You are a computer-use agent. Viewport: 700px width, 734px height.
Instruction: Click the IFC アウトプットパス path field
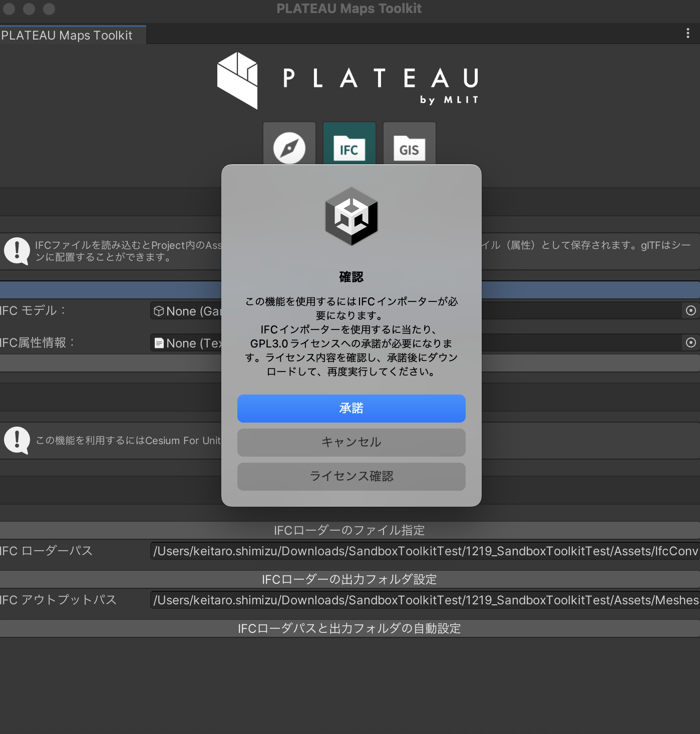pyautogui.click(x=425, y=600)
